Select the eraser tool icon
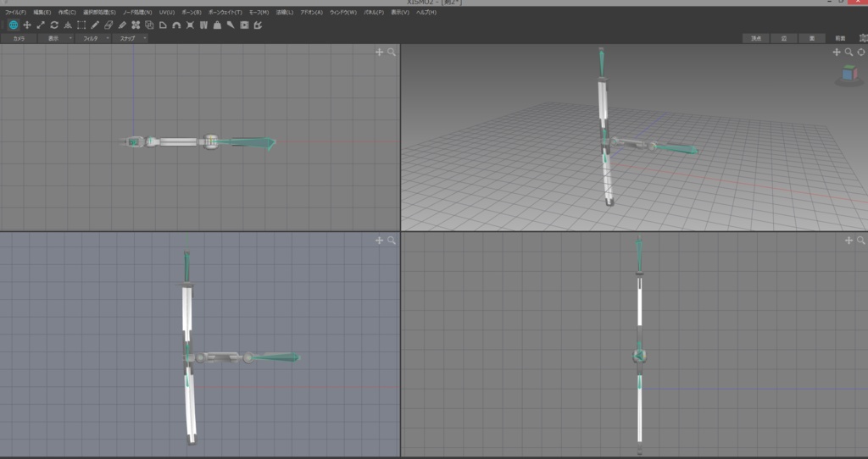This screenshot has height=459, width=868. [x=108, y=25]
